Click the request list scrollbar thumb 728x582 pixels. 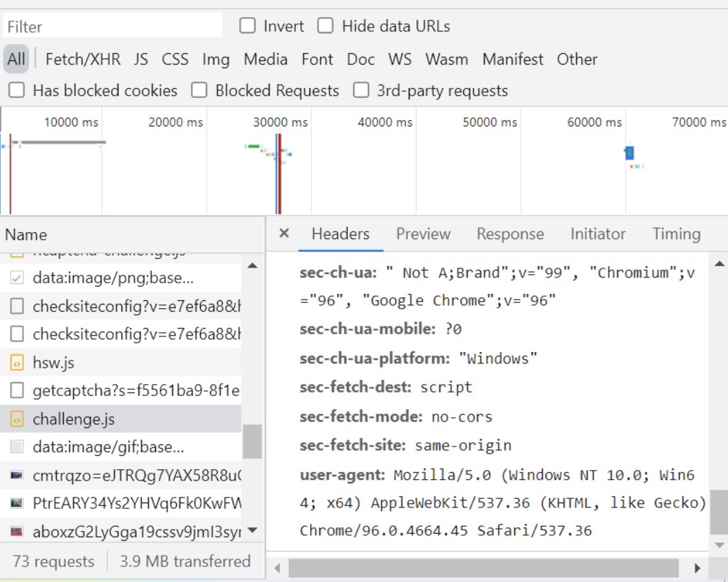tap(252, 441)
